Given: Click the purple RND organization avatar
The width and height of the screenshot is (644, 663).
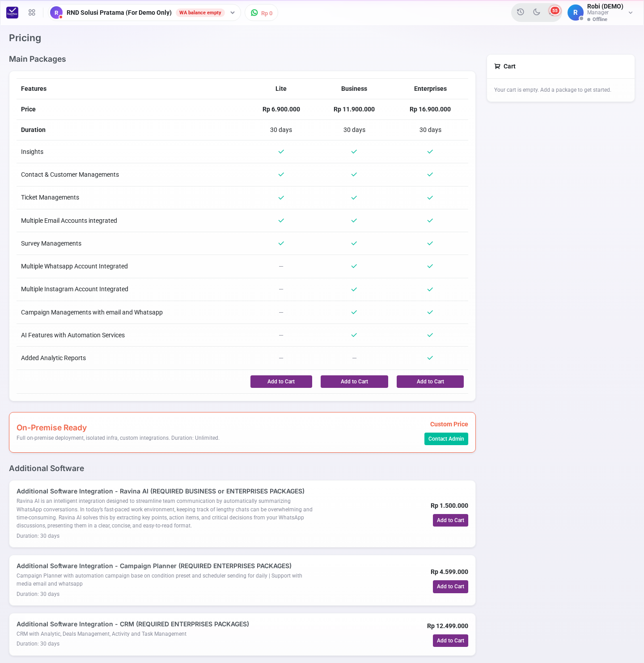Looking at the screenshot, I should (x=56, y=13).
